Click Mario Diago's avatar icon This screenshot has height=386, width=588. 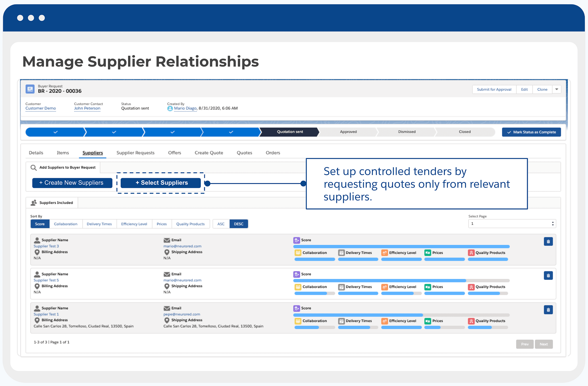coord(170,108)
